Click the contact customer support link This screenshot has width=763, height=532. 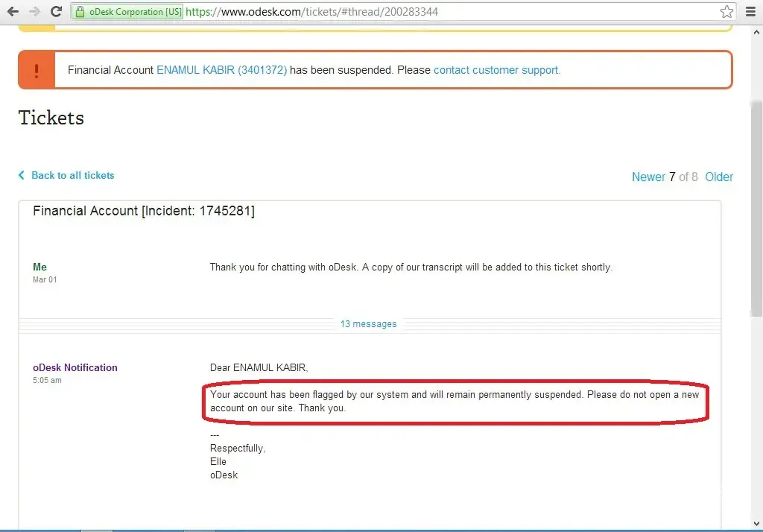coord(496,70)
